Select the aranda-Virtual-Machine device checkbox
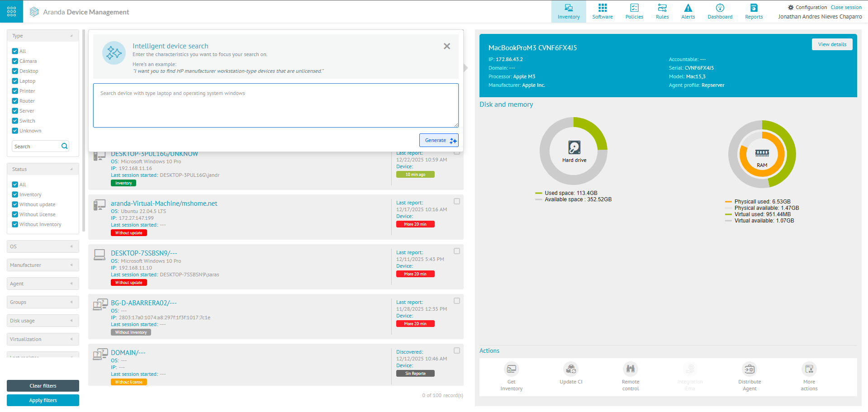The width and height of the screenshot is (868, 412). click(457, 201)
